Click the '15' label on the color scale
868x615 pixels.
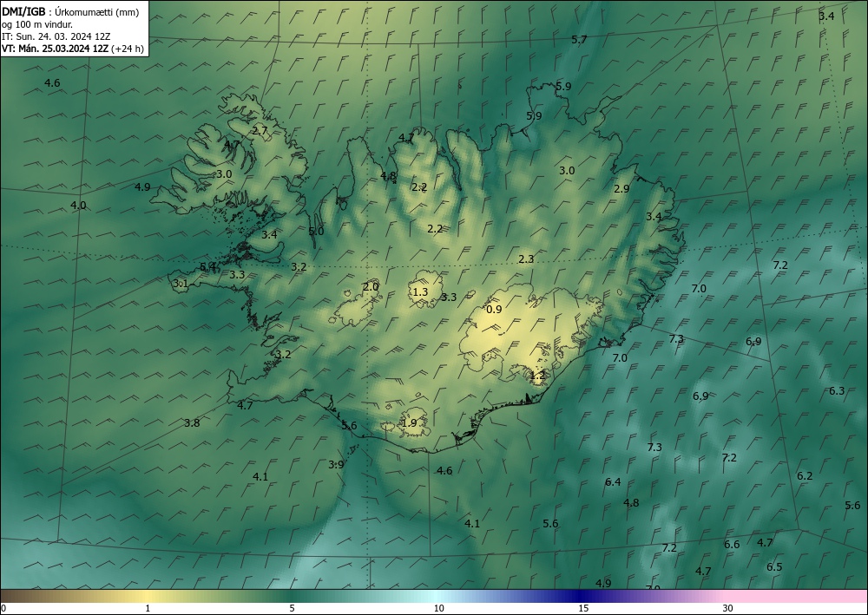click(x=583, y=608)
